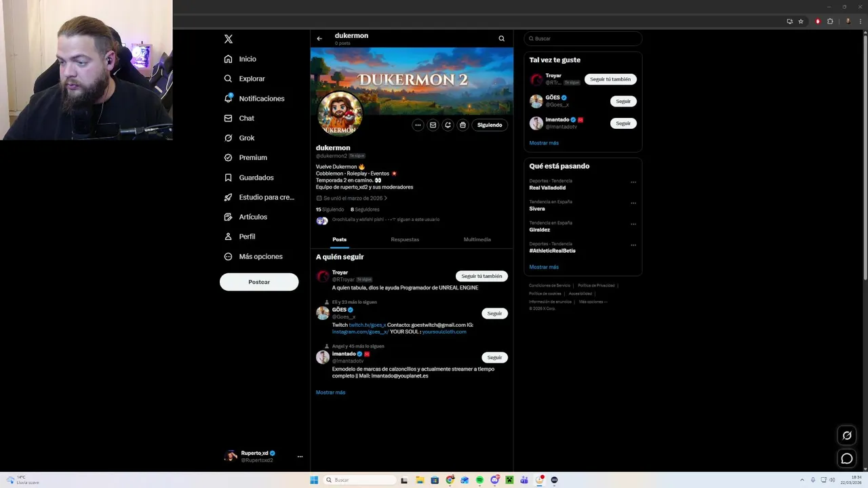
Task: Open options for the Real Valladolid trend
Action: pos(633,182)
